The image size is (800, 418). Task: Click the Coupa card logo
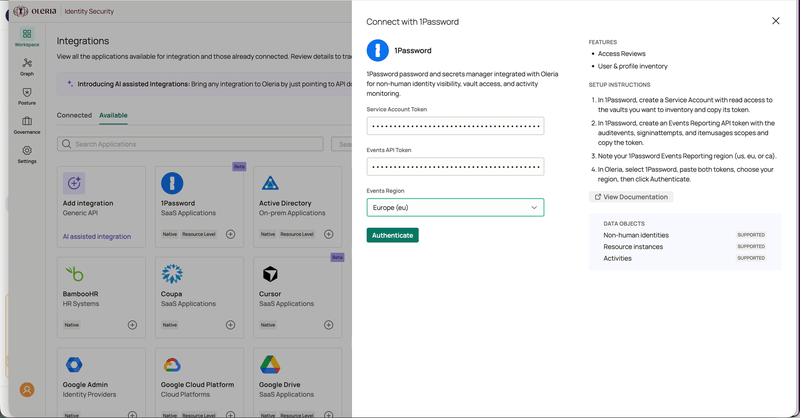coord(172,274)
